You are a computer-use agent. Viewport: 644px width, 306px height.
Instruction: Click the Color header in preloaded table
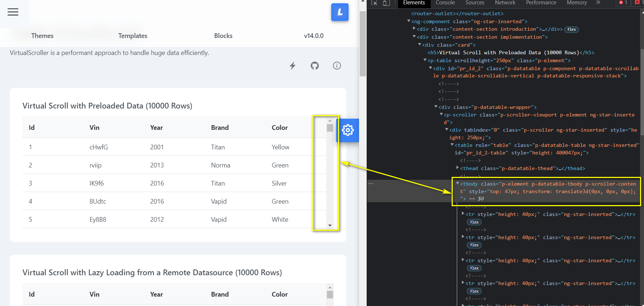pos(280,128)
